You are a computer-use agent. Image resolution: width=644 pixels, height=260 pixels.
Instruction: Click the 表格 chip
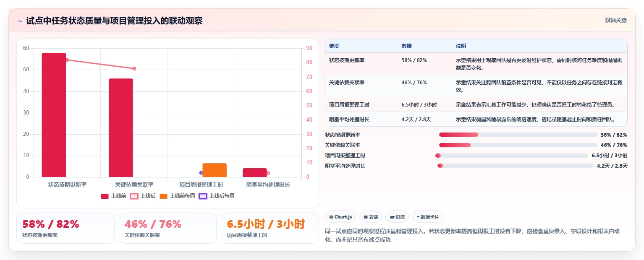click(x=371, y=217)
